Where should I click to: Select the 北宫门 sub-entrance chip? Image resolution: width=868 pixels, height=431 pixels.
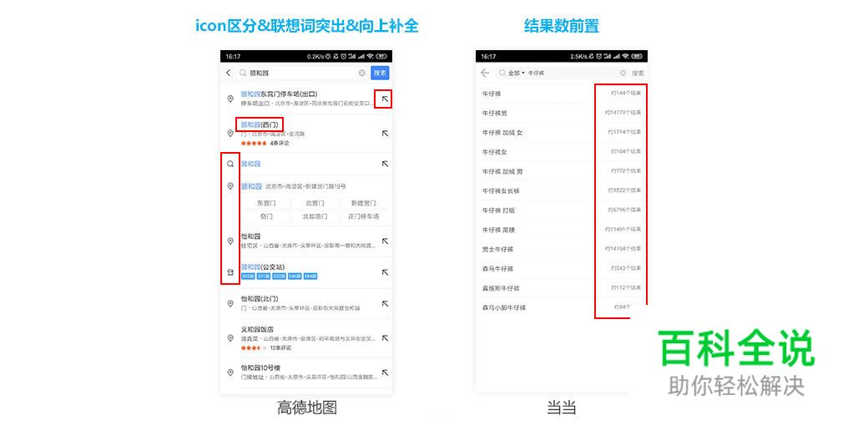click(x=315, y=203)
